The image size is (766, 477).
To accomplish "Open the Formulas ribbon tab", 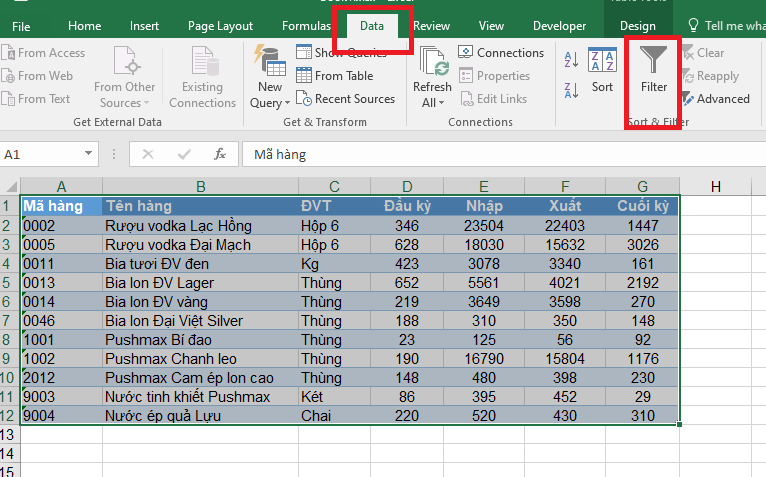I will (306, 26).
